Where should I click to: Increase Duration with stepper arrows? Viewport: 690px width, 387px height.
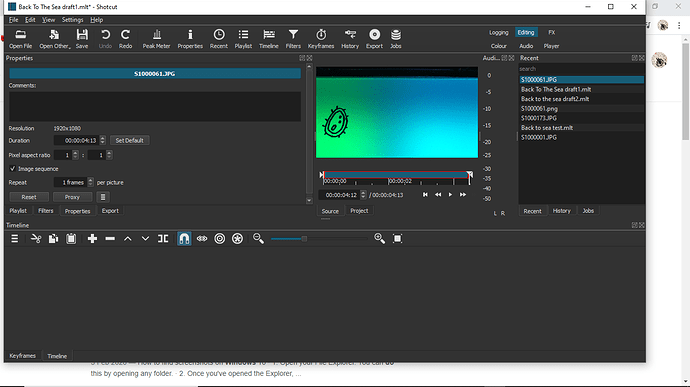click(103, 138)
